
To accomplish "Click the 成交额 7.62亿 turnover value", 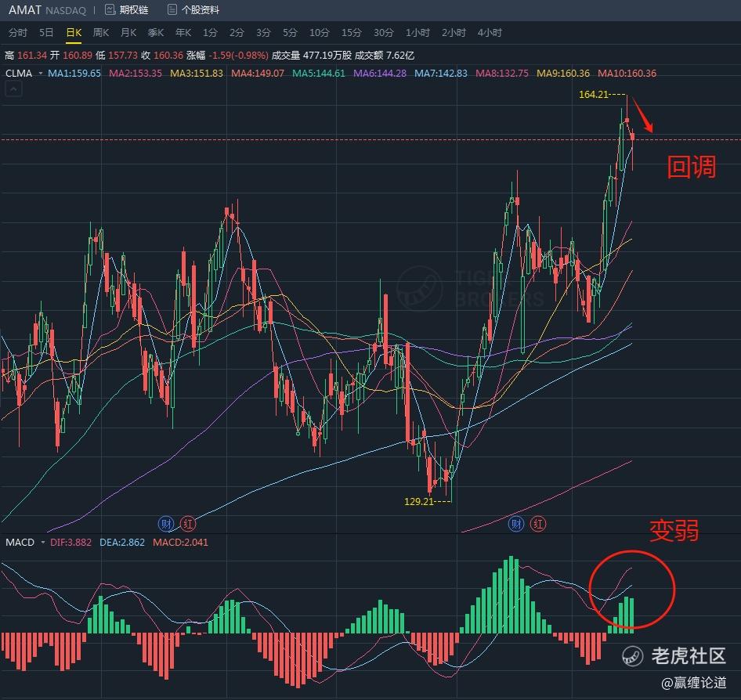I will (x=385, y=56).
